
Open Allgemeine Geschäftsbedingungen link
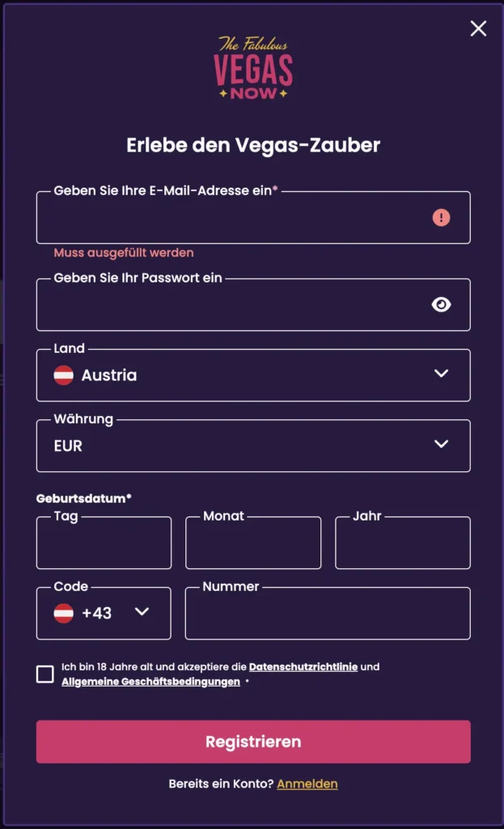(150, 682)
